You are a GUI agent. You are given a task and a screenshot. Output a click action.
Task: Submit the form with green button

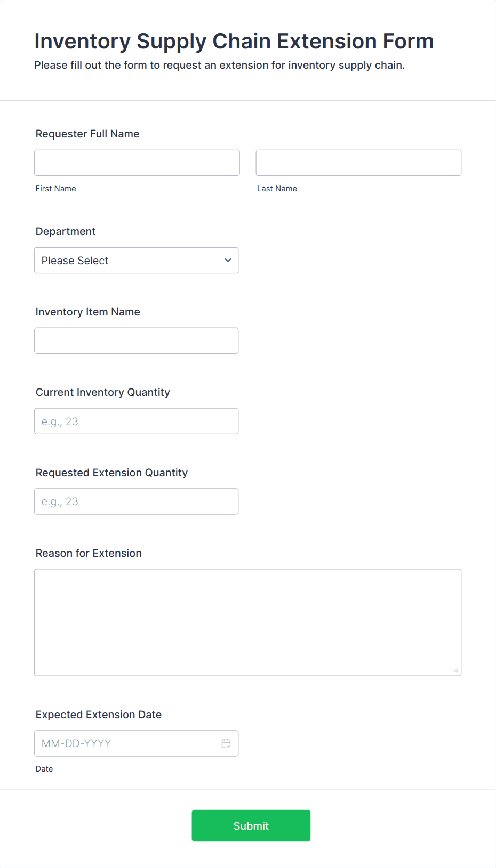tap(251, 826)
